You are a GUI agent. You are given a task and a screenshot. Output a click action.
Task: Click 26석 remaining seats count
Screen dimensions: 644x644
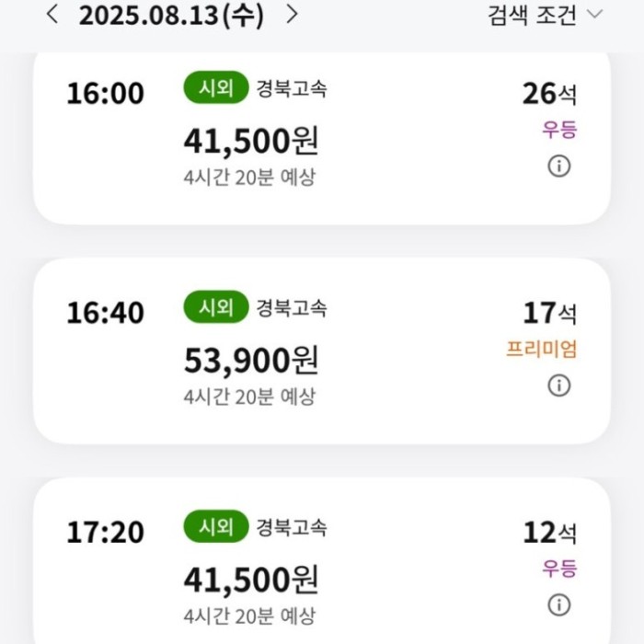(549, 94)
